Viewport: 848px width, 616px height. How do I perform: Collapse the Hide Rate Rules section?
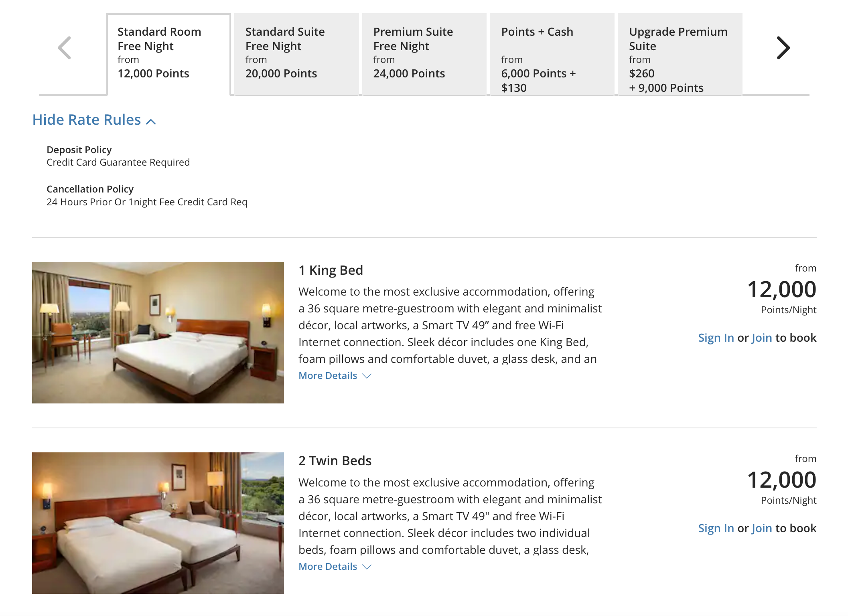(87, 120)
